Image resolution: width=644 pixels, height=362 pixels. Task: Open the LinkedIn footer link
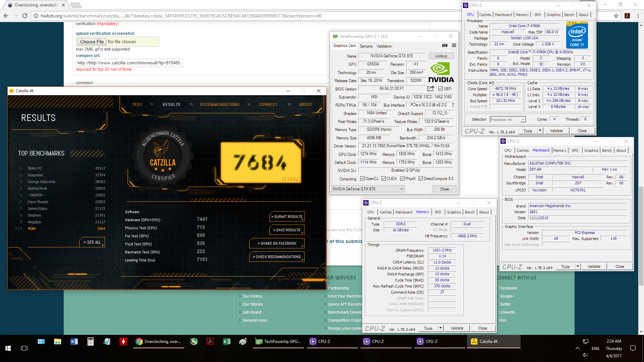(x=507, y=312)
